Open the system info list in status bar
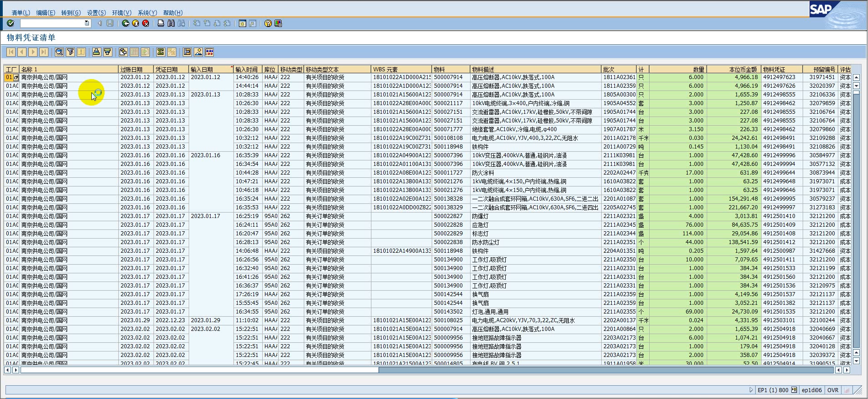Image resolution: width=868 pixels, height=399 pixels. pos(794,390)
